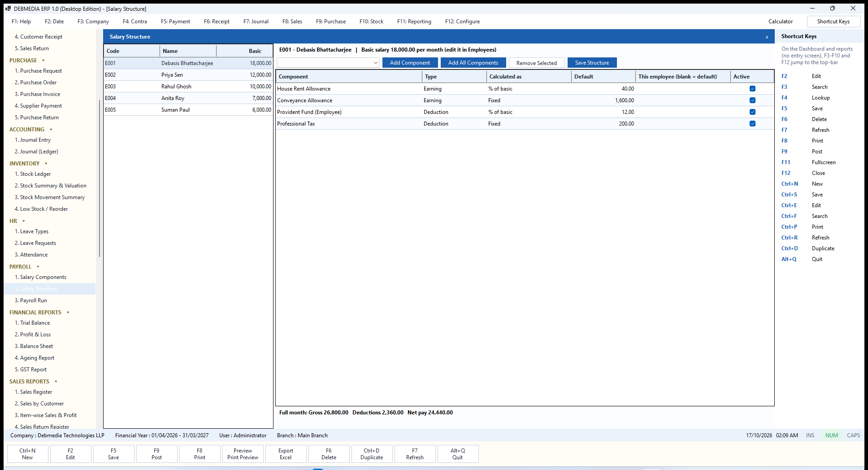The width and height of the screenshot is (868, 470).
Task: Select employee E002 Priya Sen row
Action: [188, 75]
